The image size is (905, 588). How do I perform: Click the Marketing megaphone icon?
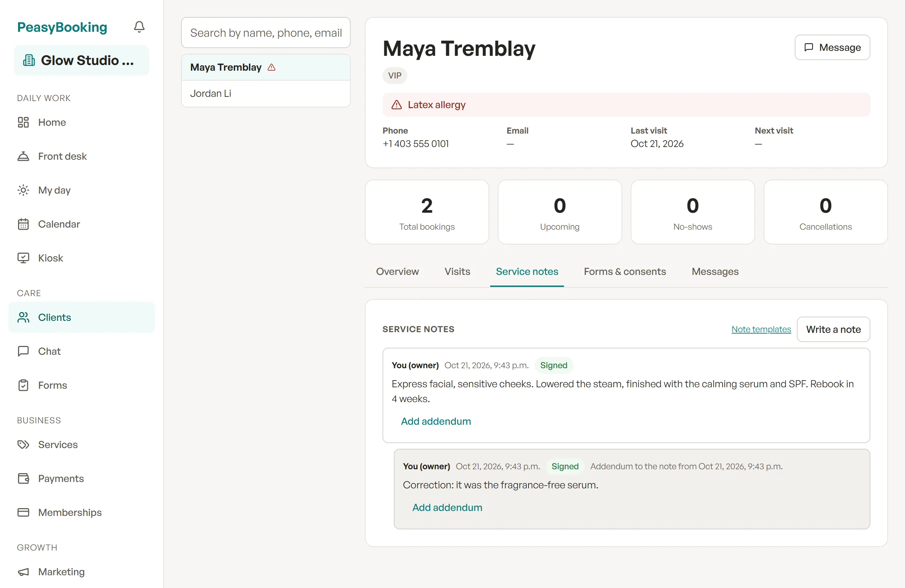click(x=23, y=572)
